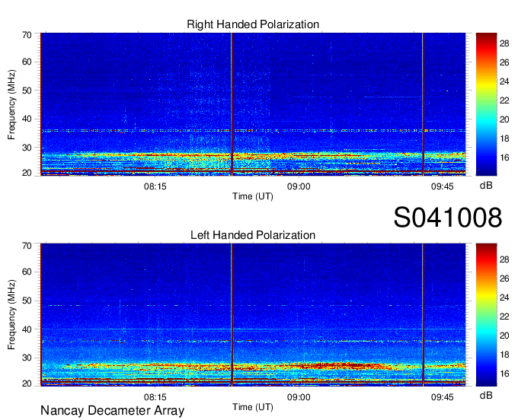
Task: Click the 'dB' unit label under the bottom color bar
Action: [x=486, y=396]
